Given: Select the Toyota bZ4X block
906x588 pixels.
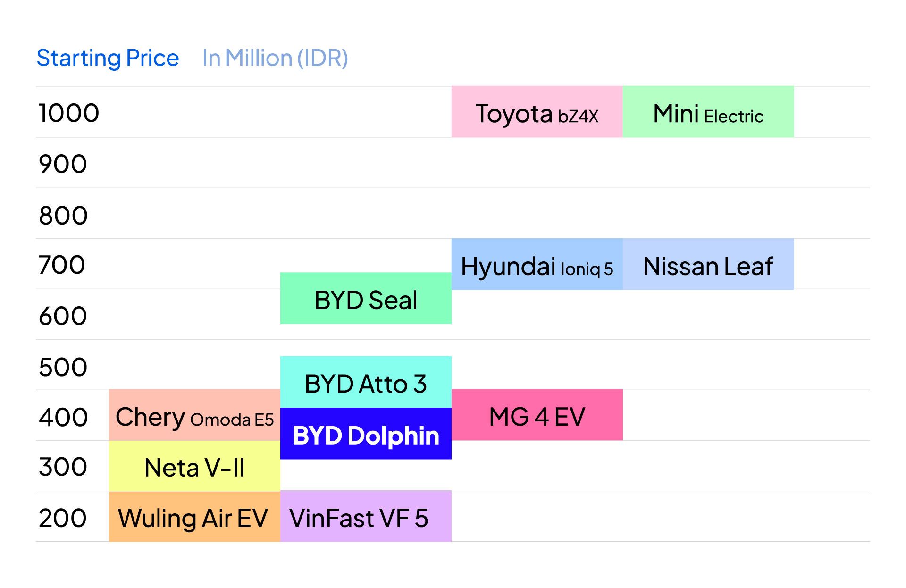Looking at the screenshot, I should pyautogui.click(x=537, y=112).
